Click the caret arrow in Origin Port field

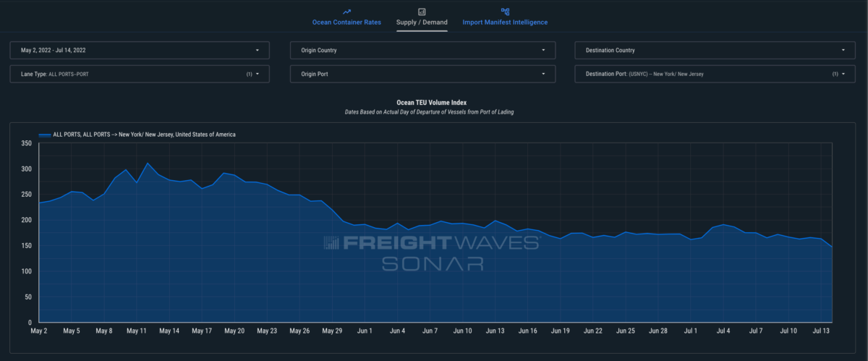pos(543,74)
